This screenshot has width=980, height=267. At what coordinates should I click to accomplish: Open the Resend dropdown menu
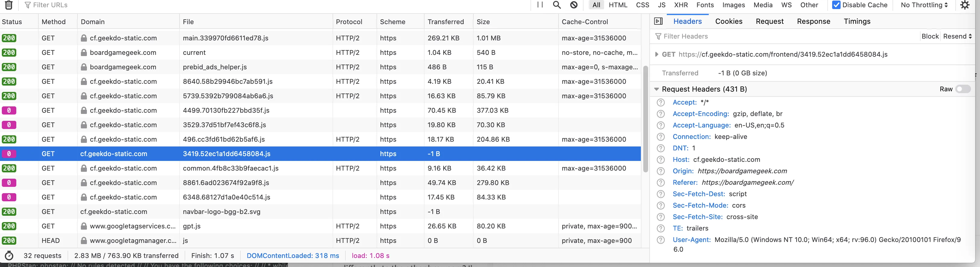coord(957,36)
